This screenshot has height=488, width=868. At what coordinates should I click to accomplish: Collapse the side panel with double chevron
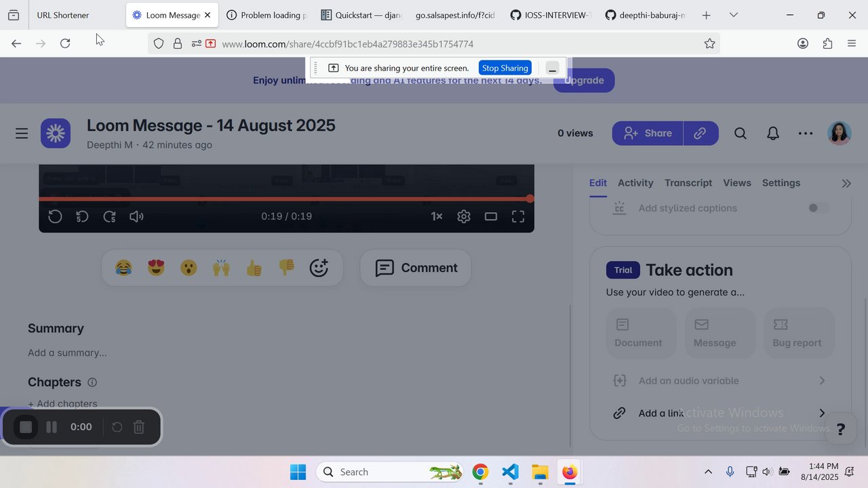tap(846, 184)
